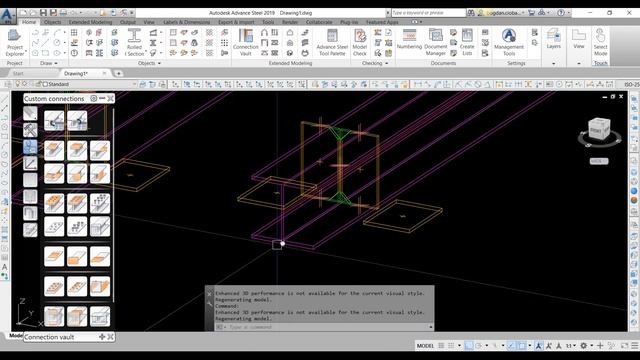640x360 pixels.
Task: Open the Project Explorer button
Action: click(x=15, y=43)
